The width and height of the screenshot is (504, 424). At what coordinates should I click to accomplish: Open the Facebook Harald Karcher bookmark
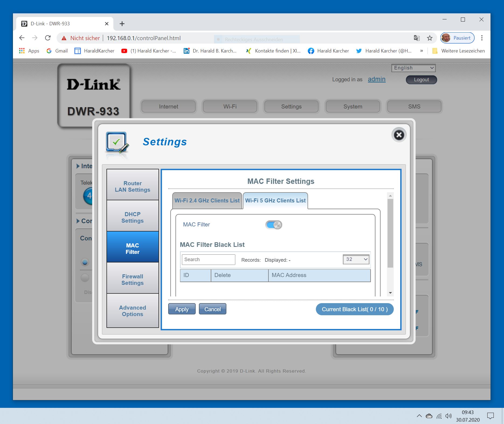click(x=328, y=51)
